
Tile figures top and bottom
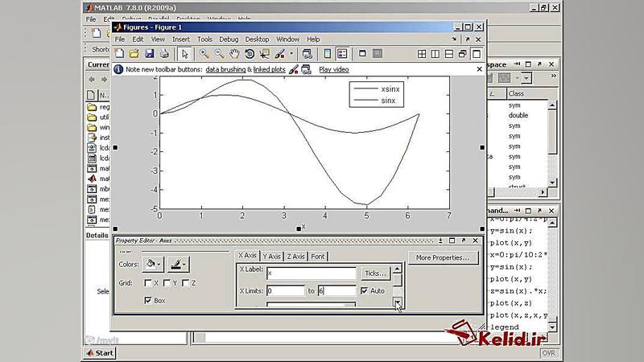(x=449, y=54)
